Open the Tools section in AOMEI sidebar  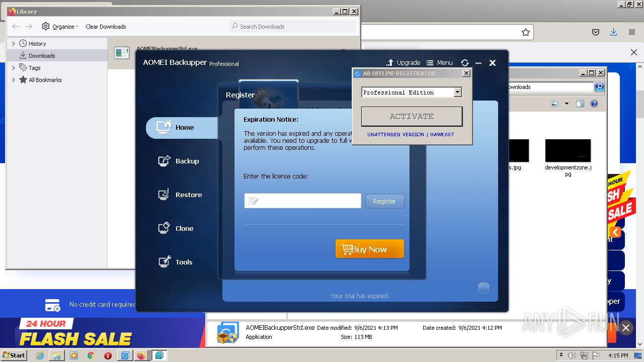pyautogui.click(x=175, y=262)
